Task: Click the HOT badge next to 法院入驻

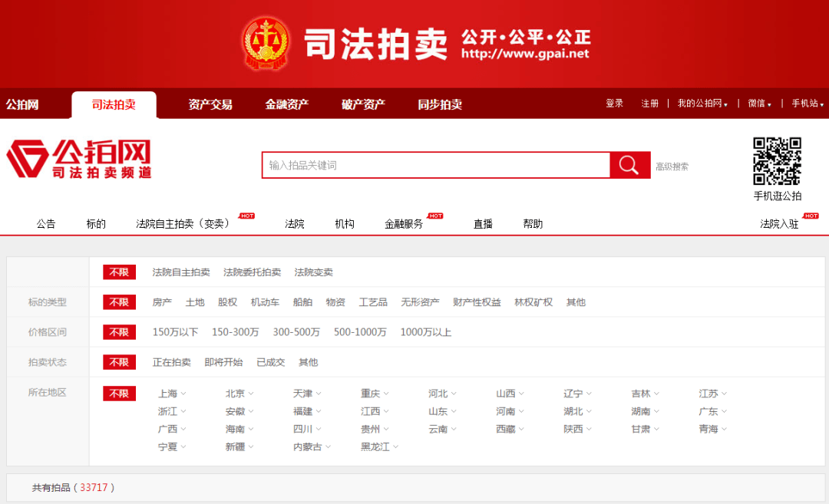Action: click(x=811, y=216)
